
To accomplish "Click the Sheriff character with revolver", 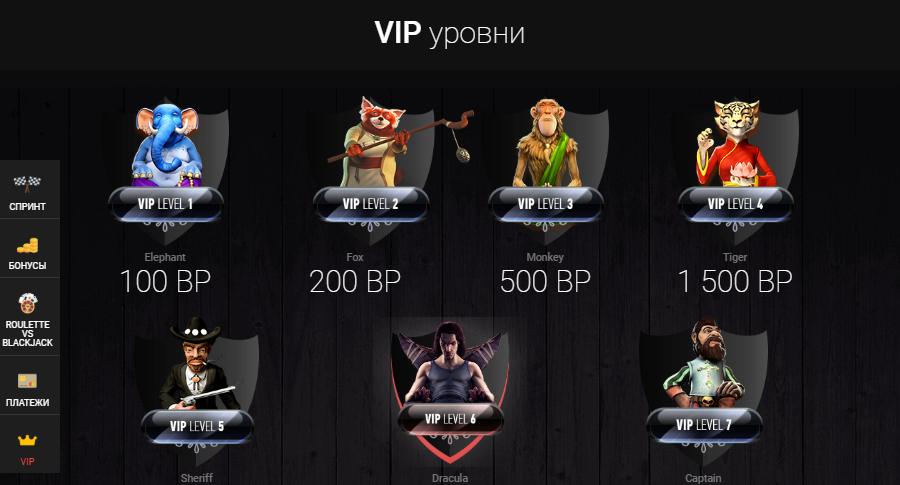I will click(x=198, y=363).
